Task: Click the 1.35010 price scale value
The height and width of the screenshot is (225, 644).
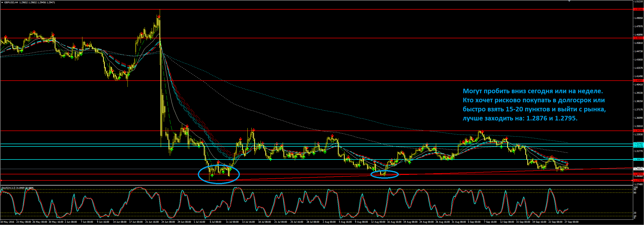Action: (x=638, y=126)
